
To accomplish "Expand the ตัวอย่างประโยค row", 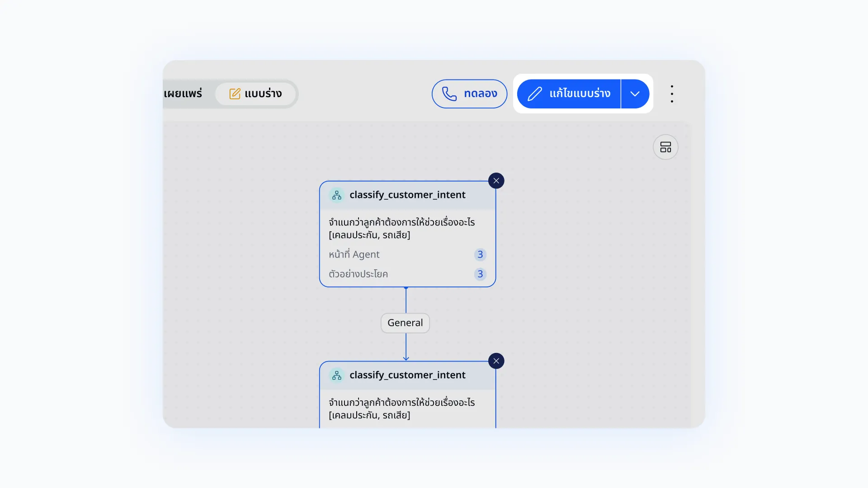I will tap(407, 274).
